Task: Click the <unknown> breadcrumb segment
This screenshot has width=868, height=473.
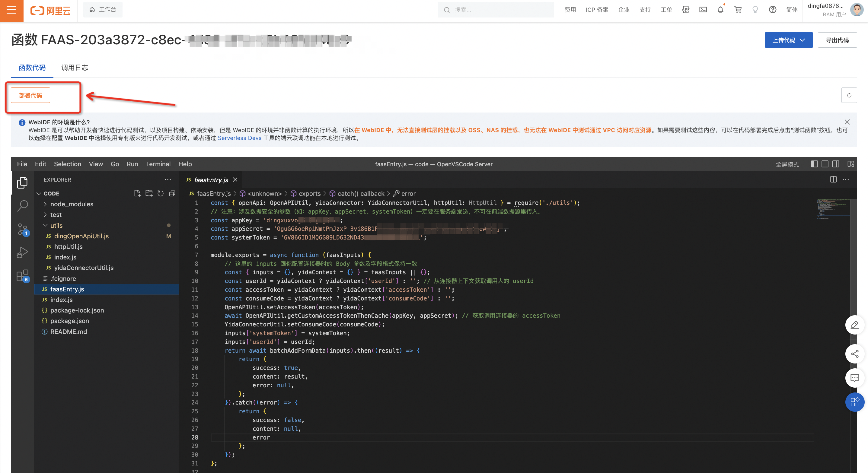Action: (260, 193)
